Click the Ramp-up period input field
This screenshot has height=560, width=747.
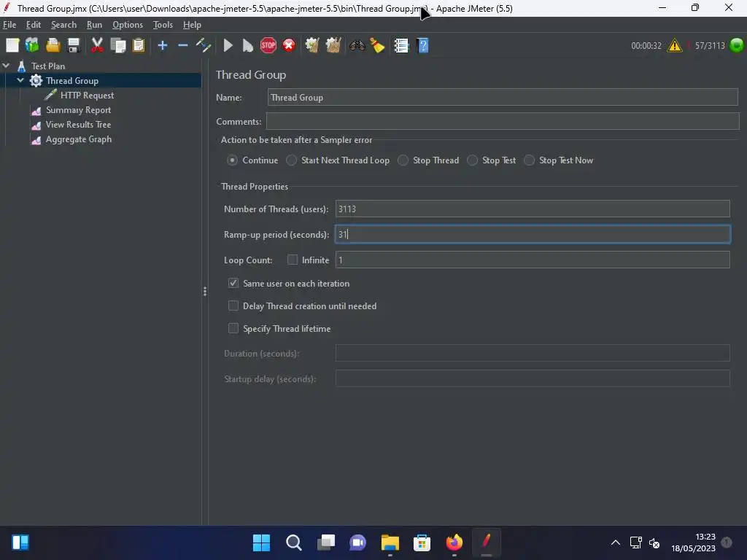pyautogui.click(x=533, y=234)
